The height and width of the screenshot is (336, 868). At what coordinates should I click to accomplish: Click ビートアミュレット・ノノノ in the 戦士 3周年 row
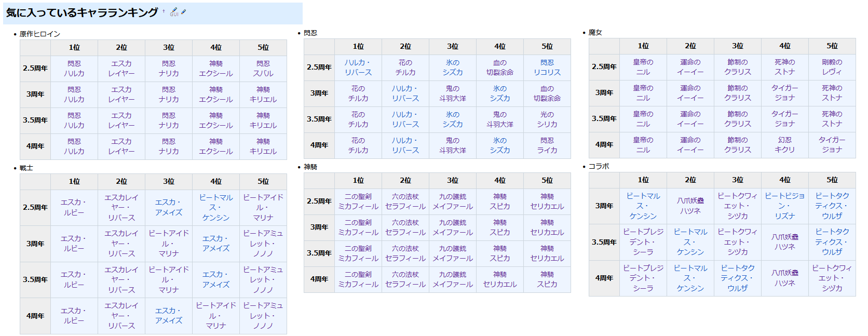click(263, 244)
